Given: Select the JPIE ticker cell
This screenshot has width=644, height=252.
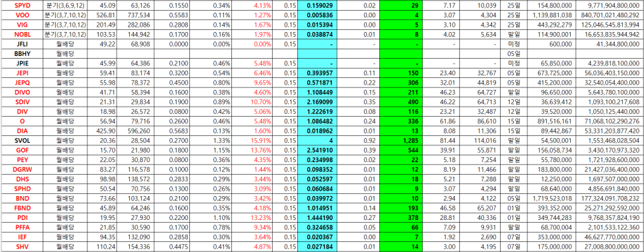Looking at the screenshot, I should pos(22,63).
